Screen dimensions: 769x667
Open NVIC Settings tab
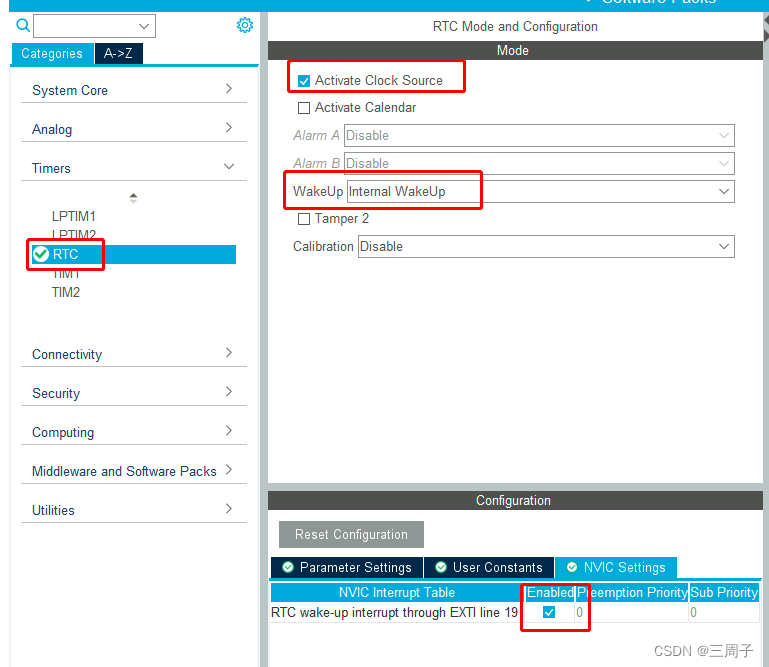616,567
